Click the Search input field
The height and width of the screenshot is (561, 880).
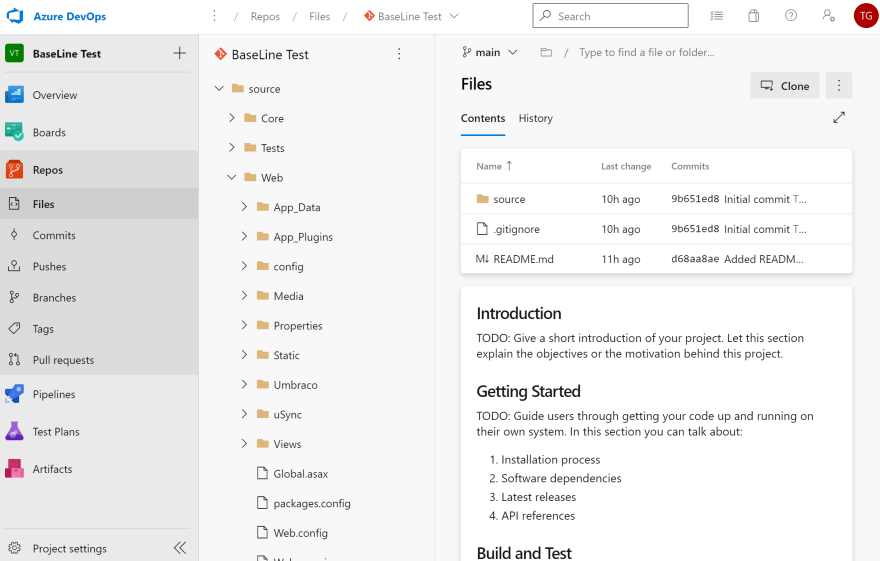coord(610,16)
